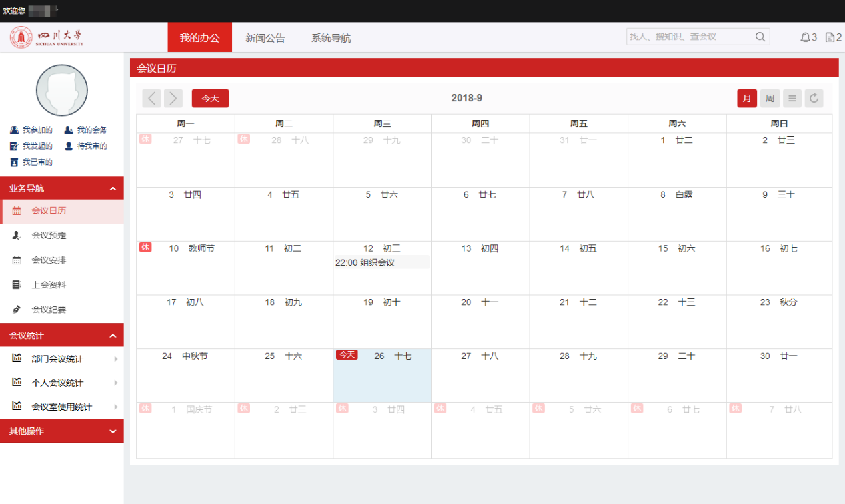Screen dimensions: 845x504
Task: Click the calendar refresh icon
Action: 814,99
